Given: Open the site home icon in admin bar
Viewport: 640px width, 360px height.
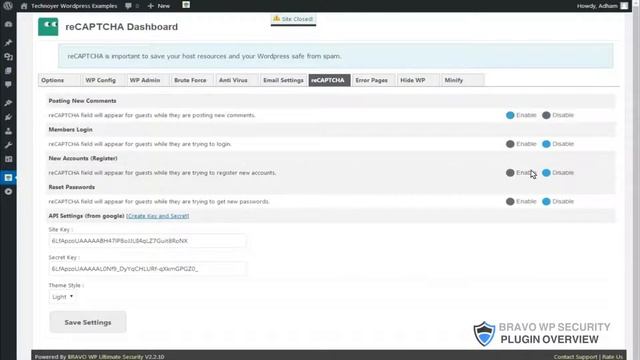Looking at the screenshot, I should (24, 6).
